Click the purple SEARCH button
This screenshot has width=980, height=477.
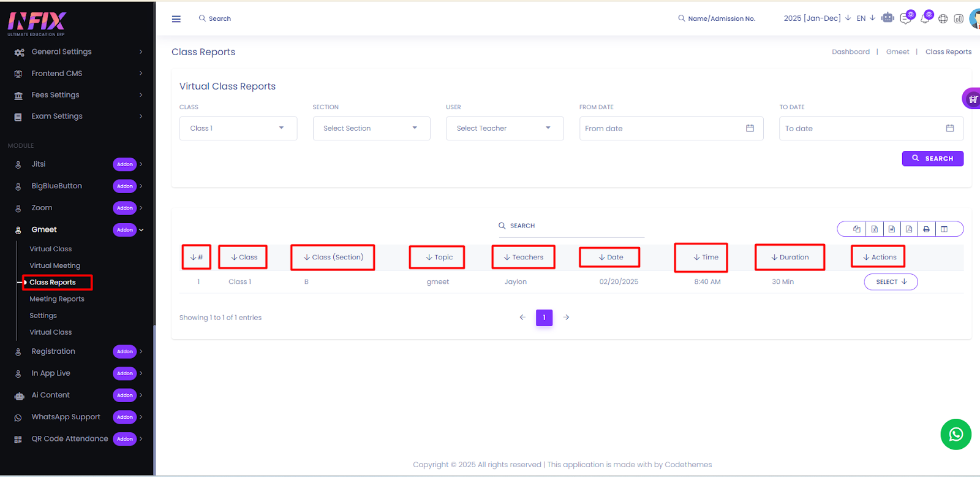(x=932, y=158)
